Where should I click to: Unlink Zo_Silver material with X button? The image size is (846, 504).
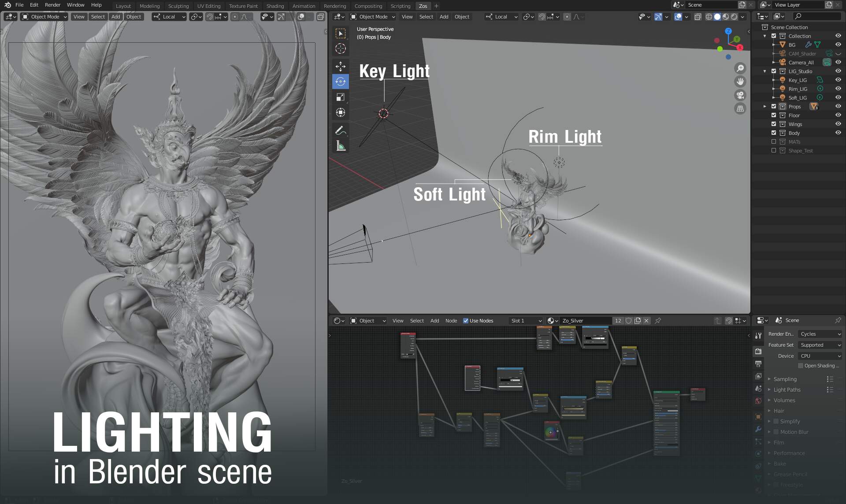click(646, 321)
